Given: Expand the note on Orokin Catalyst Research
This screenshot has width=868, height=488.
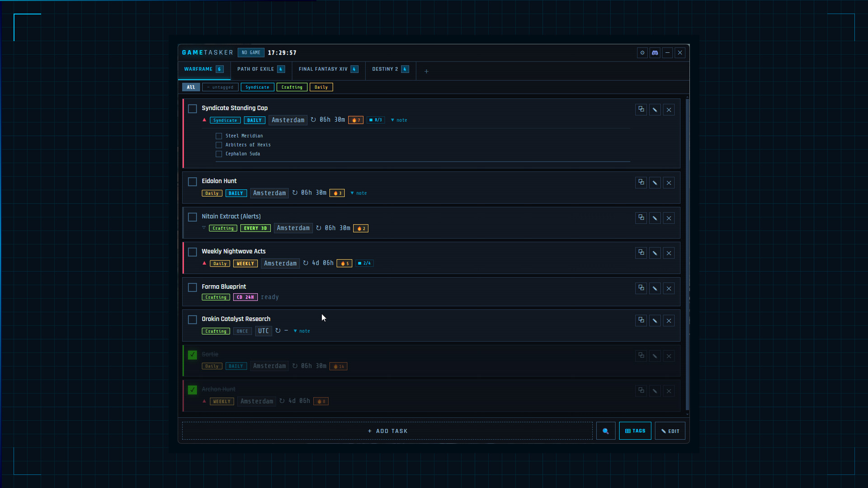Looking at the screenshot, I should [302, 331].
